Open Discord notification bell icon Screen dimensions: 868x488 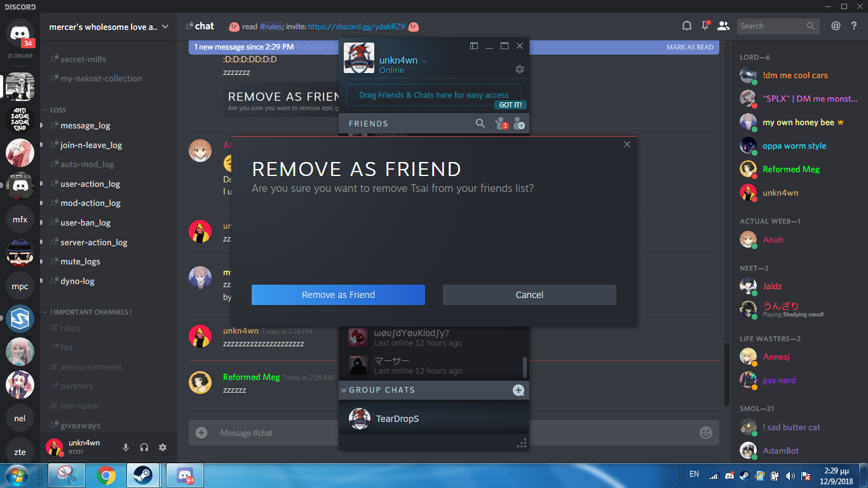[687, 26]
